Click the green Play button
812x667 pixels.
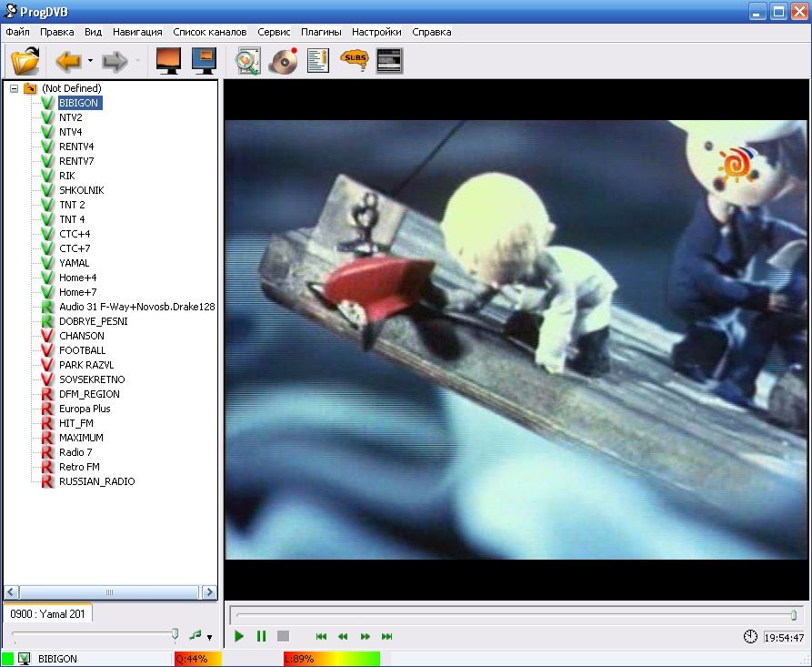click(239, 636)
